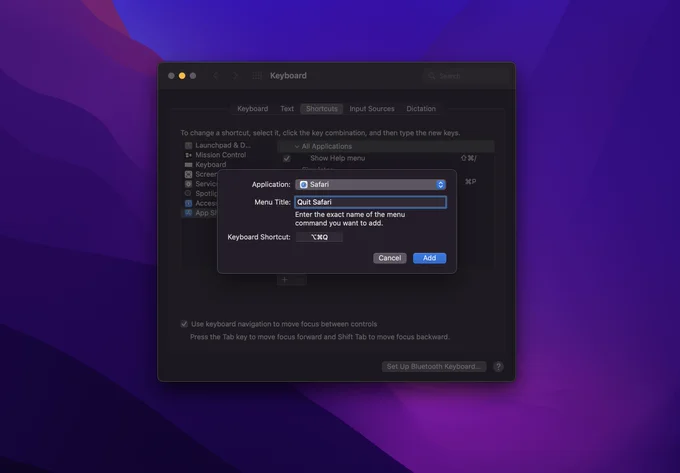
Task: Toggle the Show Help menu checkbox
Action: click(x=287, y=159)
